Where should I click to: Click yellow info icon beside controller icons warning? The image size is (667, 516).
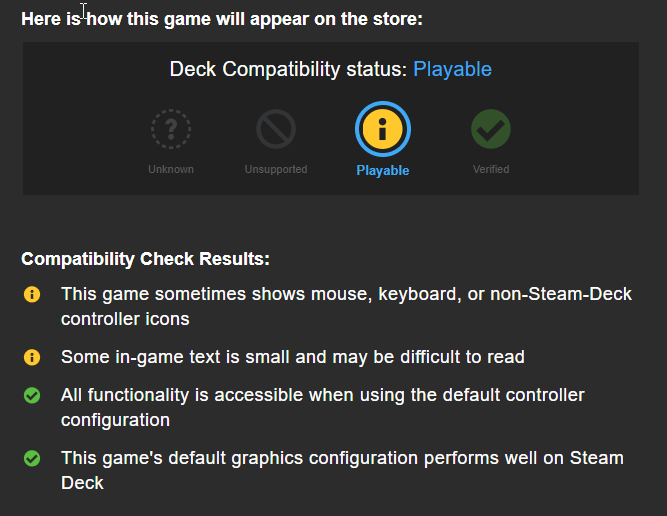pos(32,295)
